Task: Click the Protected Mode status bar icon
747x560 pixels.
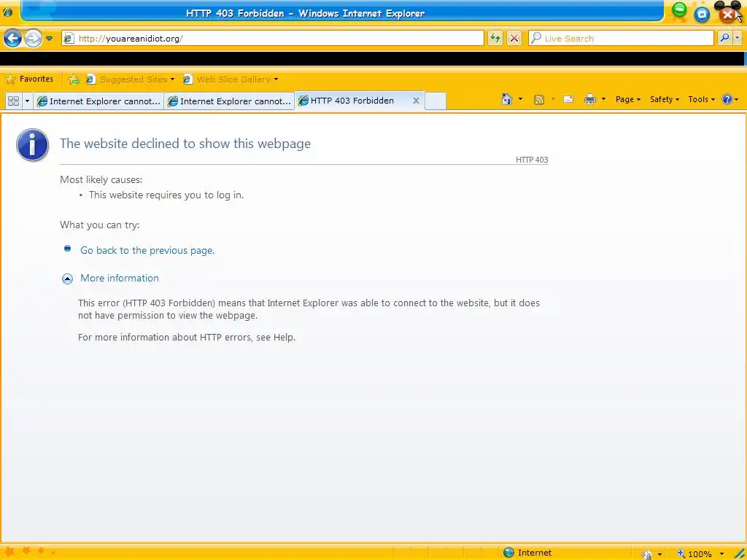Action: [x=647, y=553]
